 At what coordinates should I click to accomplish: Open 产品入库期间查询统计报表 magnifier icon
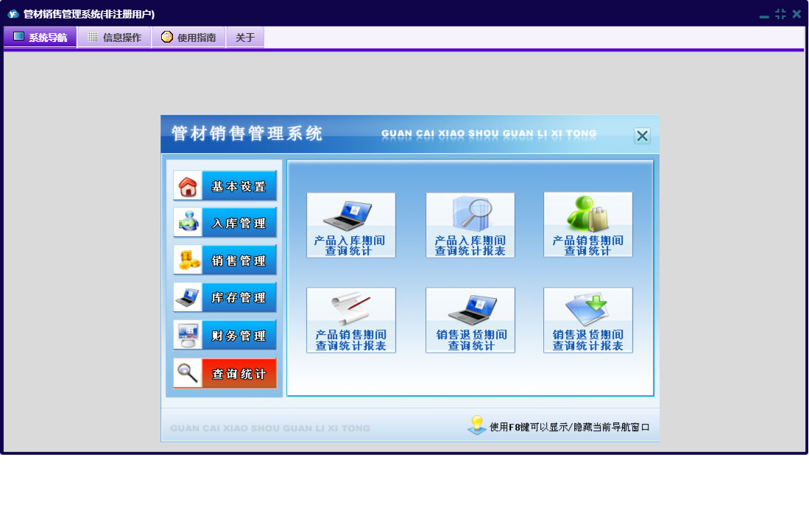coord(470,213)
